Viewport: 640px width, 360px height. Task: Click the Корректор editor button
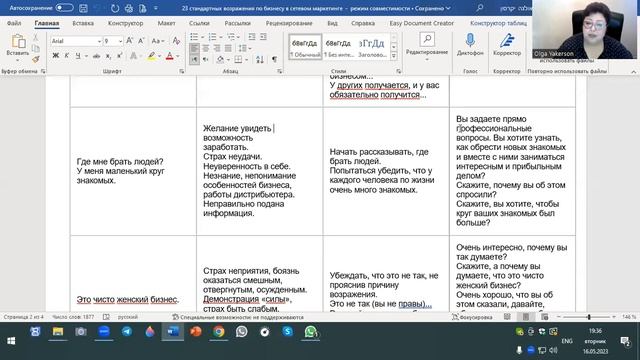coord(507,45)
